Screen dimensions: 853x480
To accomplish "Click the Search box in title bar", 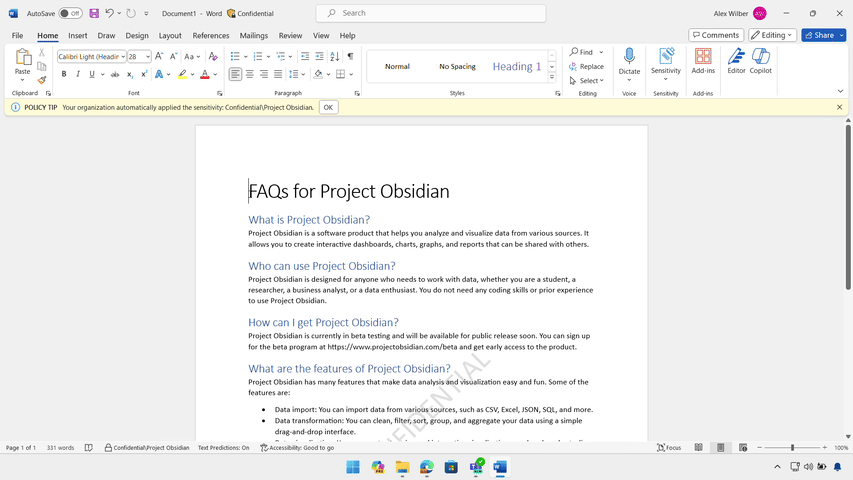I will pyautogui.click(x=431, y=13).
